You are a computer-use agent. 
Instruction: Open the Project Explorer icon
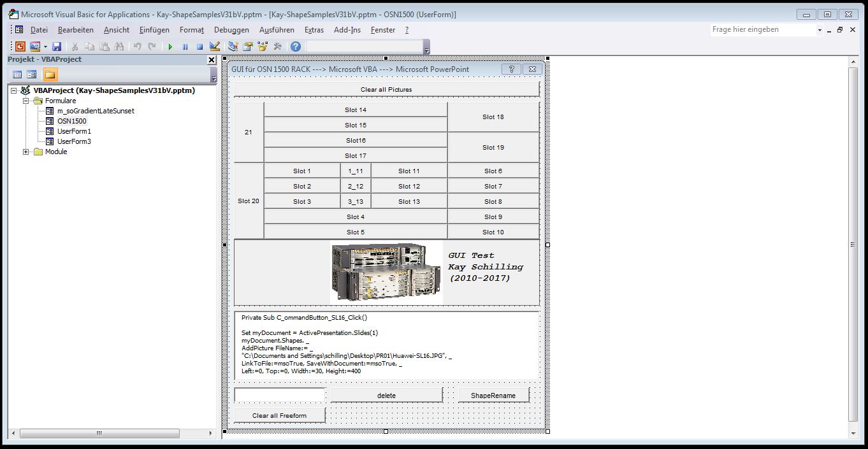click(233, 46)
